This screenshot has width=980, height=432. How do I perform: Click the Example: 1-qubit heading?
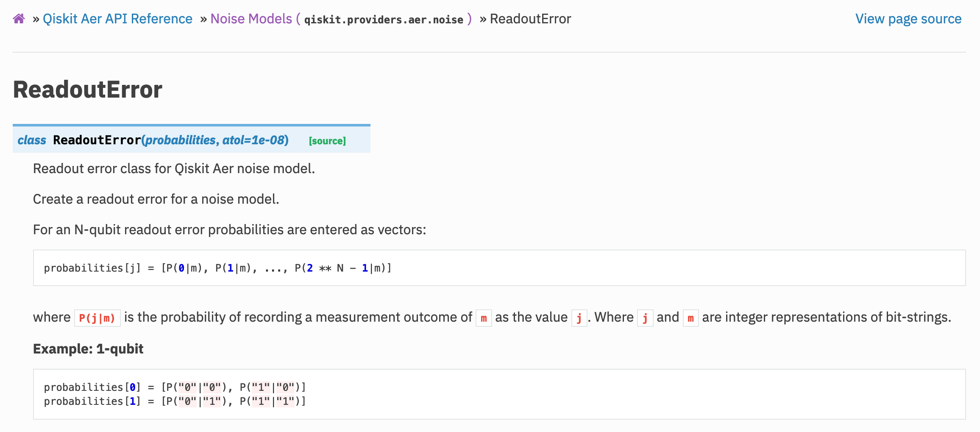[88, 348]
